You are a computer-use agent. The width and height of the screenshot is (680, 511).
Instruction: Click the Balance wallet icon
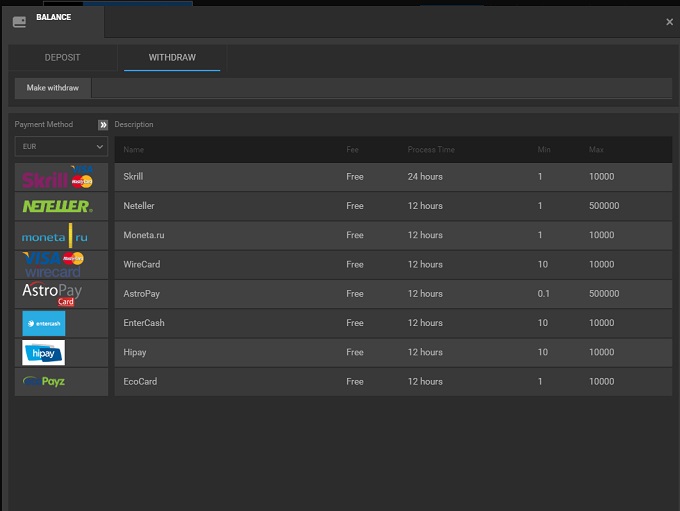coord(19,21)
